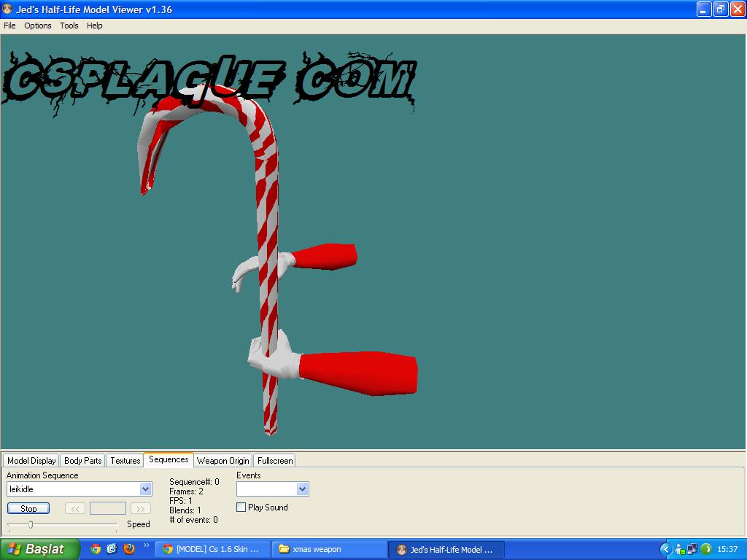
Task: Expand the Animation Sequence dropdown arrow
Action: 145,489
